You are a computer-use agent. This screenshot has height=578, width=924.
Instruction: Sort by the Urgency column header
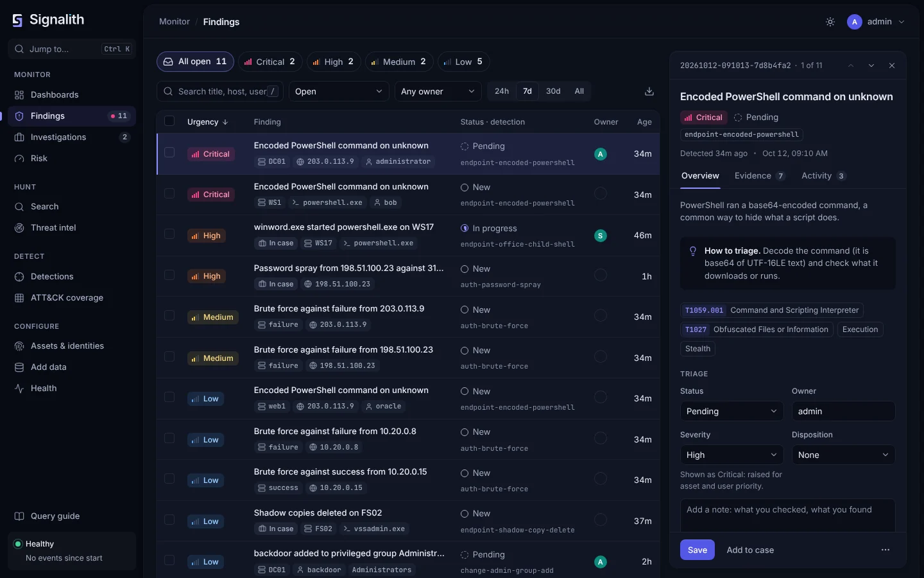pyautogui.click(x=207, y=122)
